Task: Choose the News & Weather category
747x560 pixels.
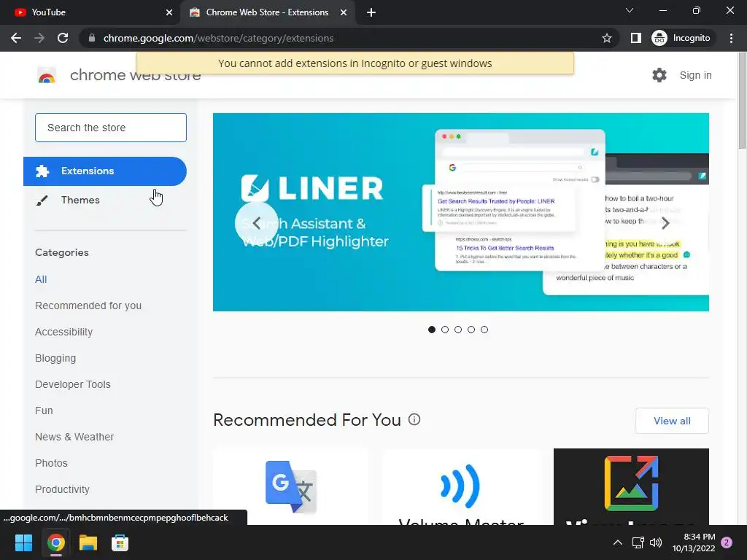Action: 74,437
